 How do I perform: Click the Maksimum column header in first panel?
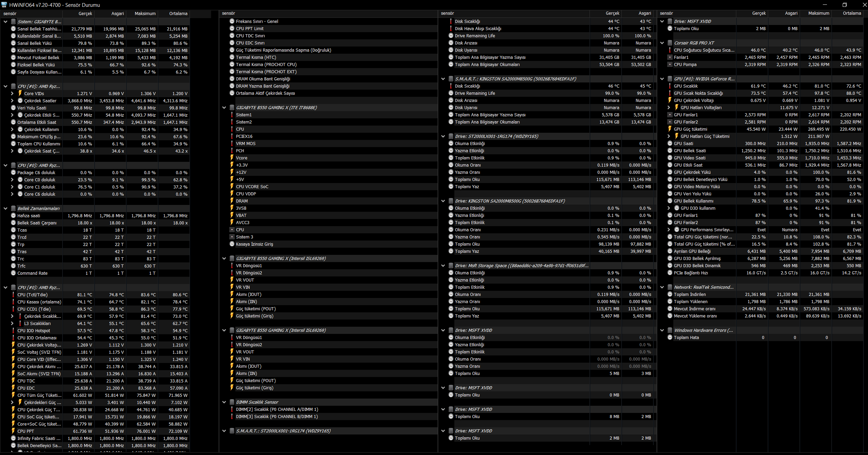click(x=142, y=14)
